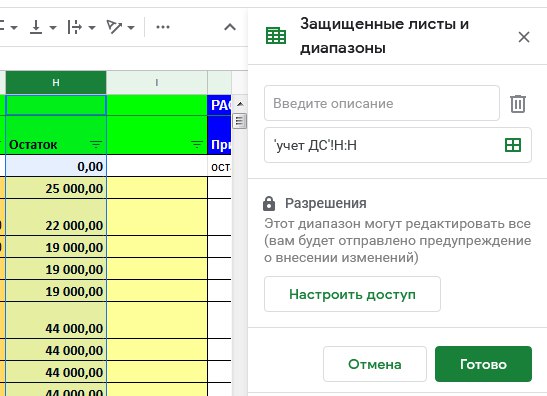Click the text rotation toolbar icon
The width and height of the screenshot is (547, 396).
114,27
